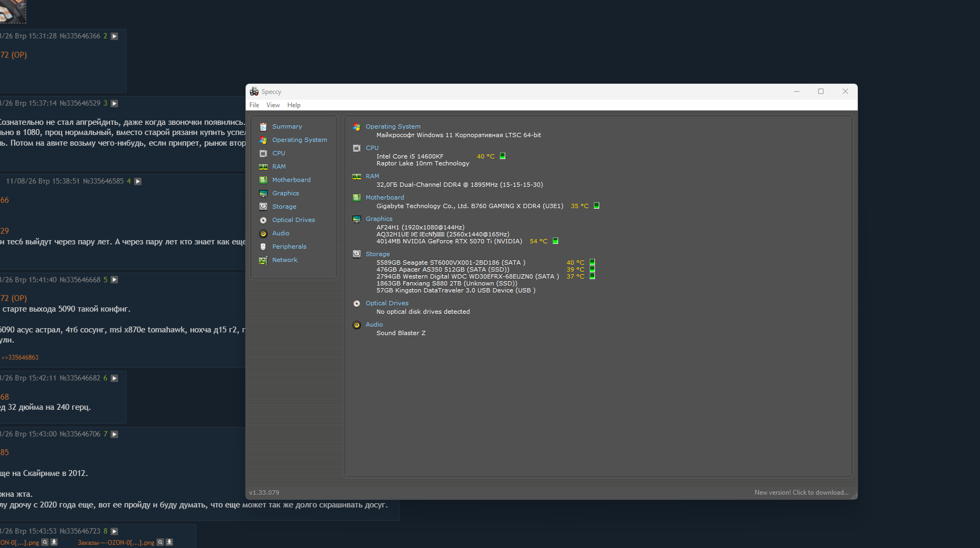
Task: Select the Operating System icon in the sidebar
Action: [263, 140]
